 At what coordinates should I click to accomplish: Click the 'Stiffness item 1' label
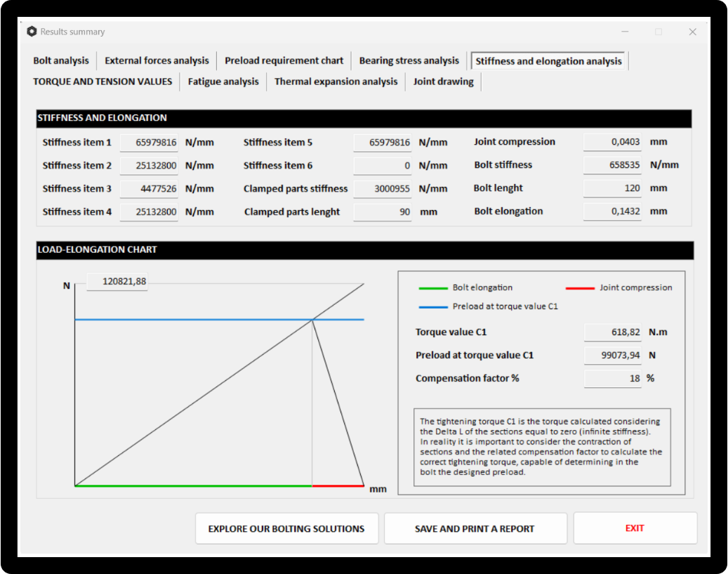click(x=77, y=142)
